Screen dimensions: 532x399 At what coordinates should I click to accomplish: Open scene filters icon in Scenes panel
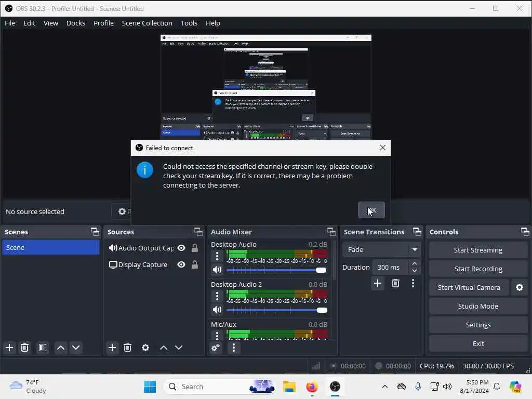43,348
